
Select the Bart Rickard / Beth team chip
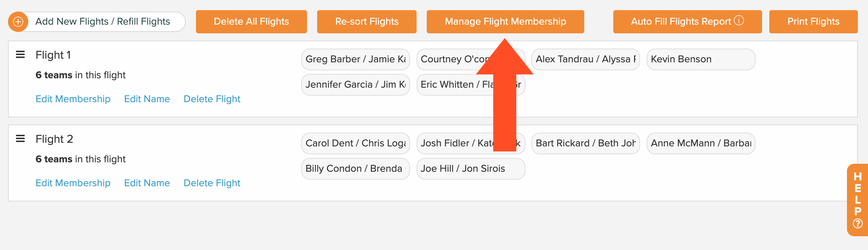586,143
